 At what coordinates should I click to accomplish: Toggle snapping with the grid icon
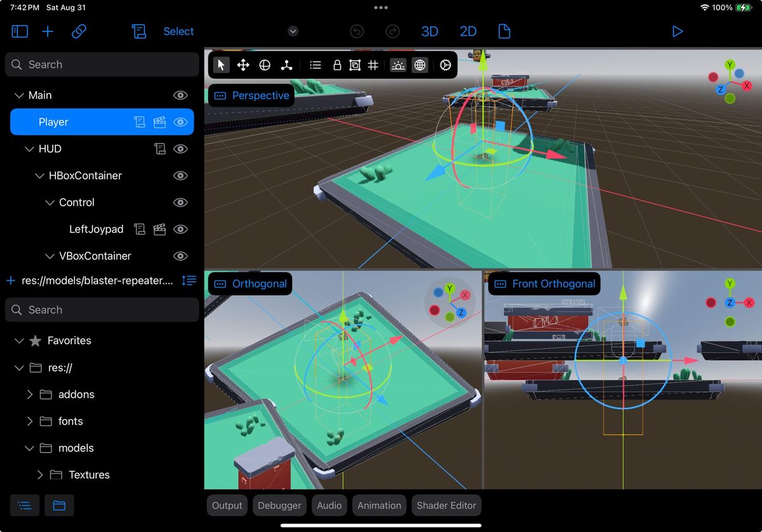(373, 65)
